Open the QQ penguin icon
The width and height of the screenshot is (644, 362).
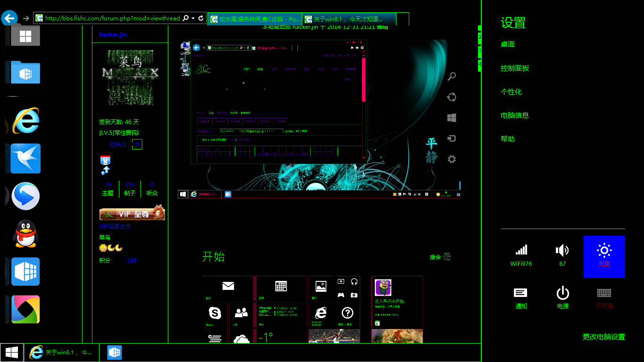[x=25, y=234]
